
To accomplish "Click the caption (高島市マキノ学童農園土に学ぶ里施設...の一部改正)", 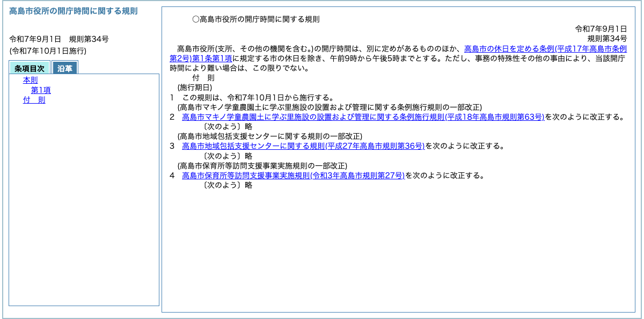I will (330, 107).
